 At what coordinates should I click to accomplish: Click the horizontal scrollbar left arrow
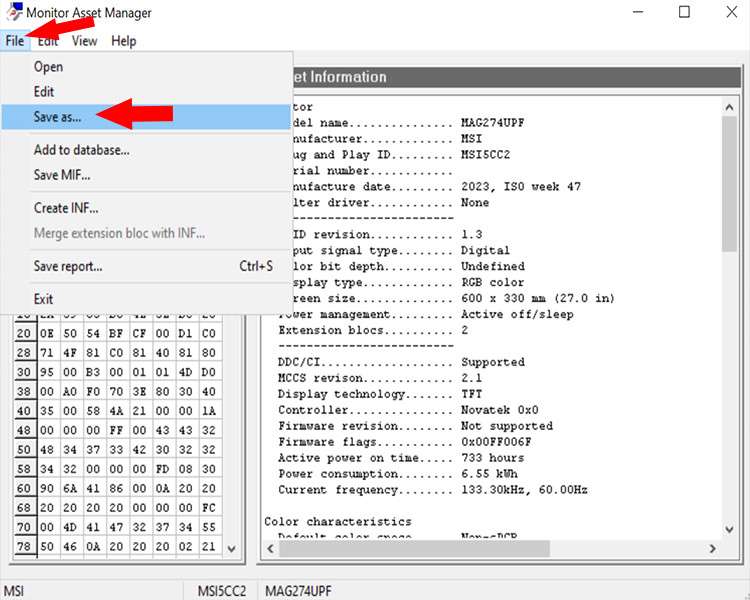coord(269,549)
